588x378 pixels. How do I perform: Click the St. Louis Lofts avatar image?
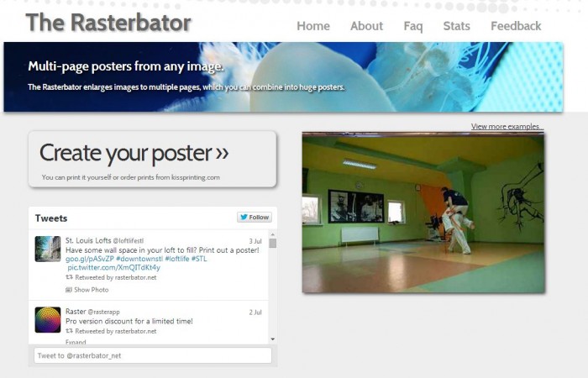pos(47,249)
